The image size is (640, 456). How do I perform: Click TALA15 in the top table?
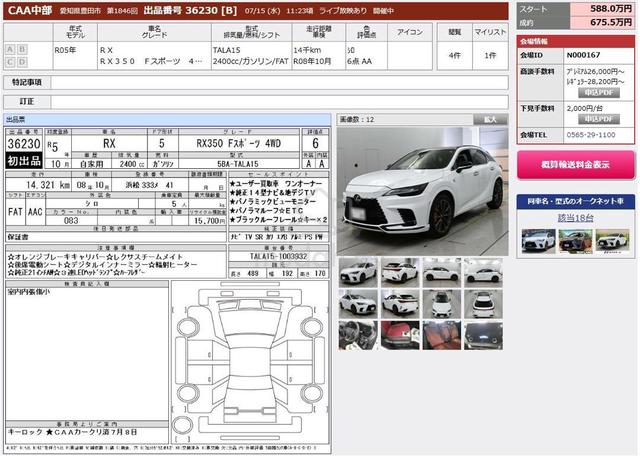(227, 50)
